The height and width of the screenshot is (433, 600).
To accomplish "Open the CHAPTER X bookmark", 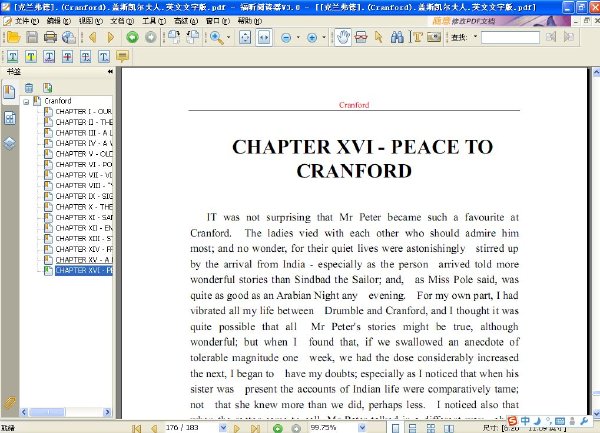I will pyautogui.click(x=83, y=207).
